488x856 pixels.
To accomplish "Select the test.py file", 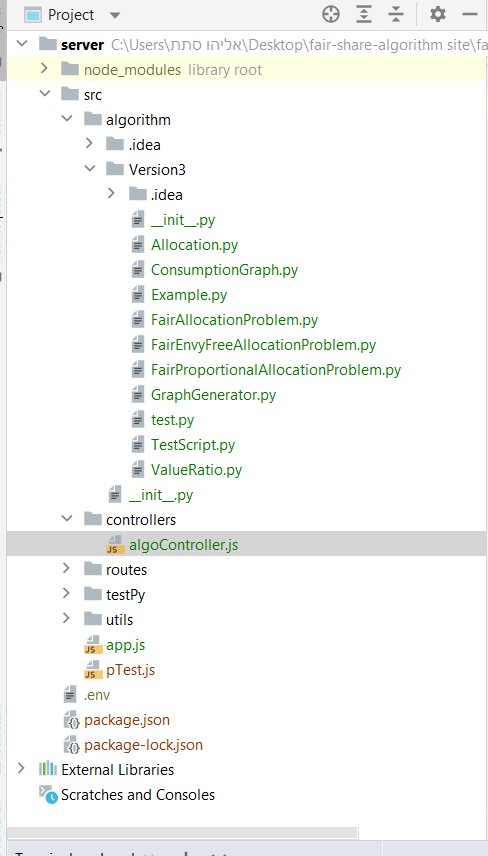I will coord(172,420).
